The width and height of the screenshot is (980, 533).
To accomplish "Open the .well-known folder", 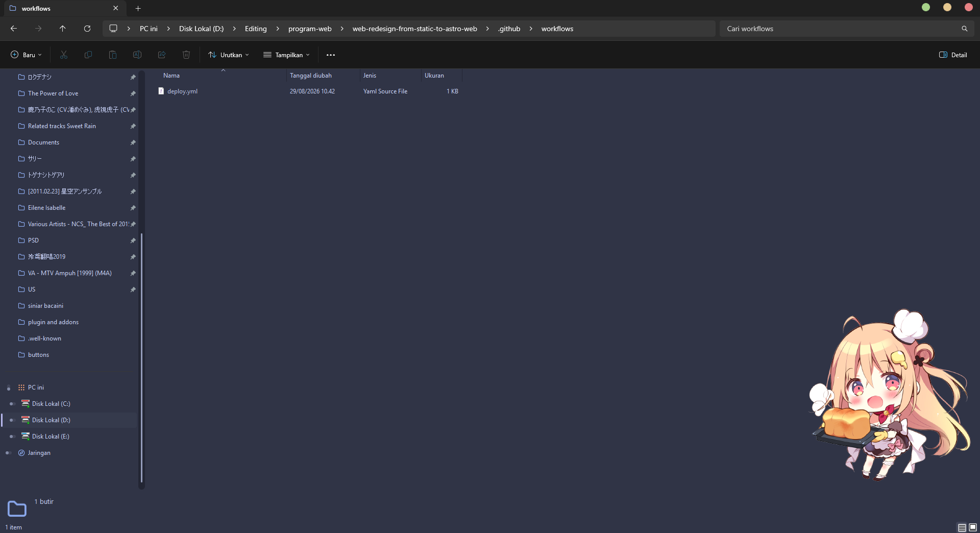I will tap(44, 338).
